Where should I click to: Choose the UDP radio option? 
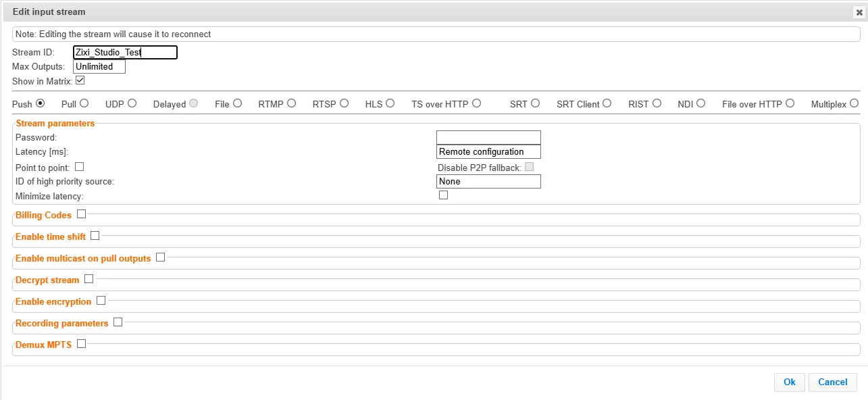[132, 103]
